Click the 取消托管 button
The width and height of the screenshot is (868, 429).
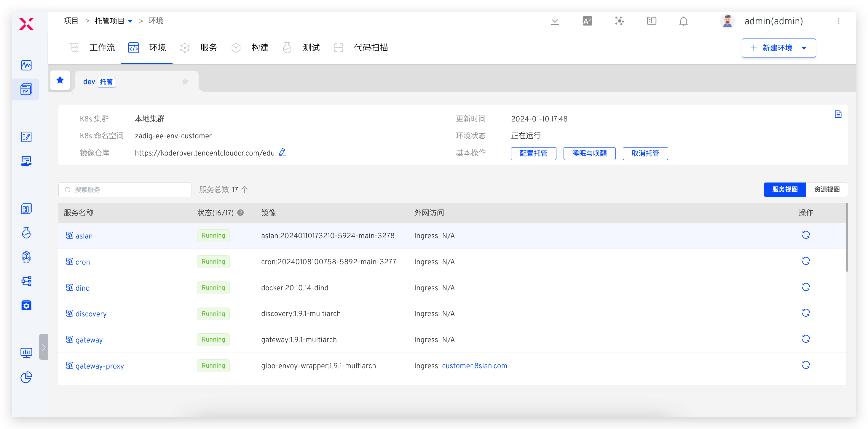point(645,153)
